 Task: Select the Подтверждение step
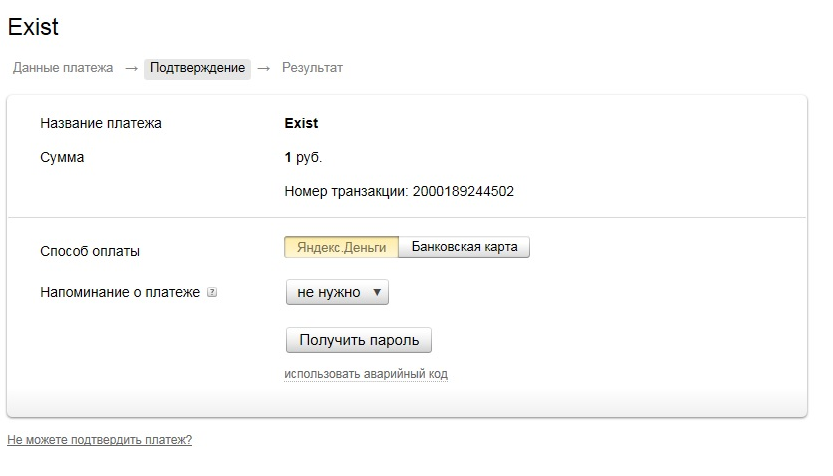point(197,68)
